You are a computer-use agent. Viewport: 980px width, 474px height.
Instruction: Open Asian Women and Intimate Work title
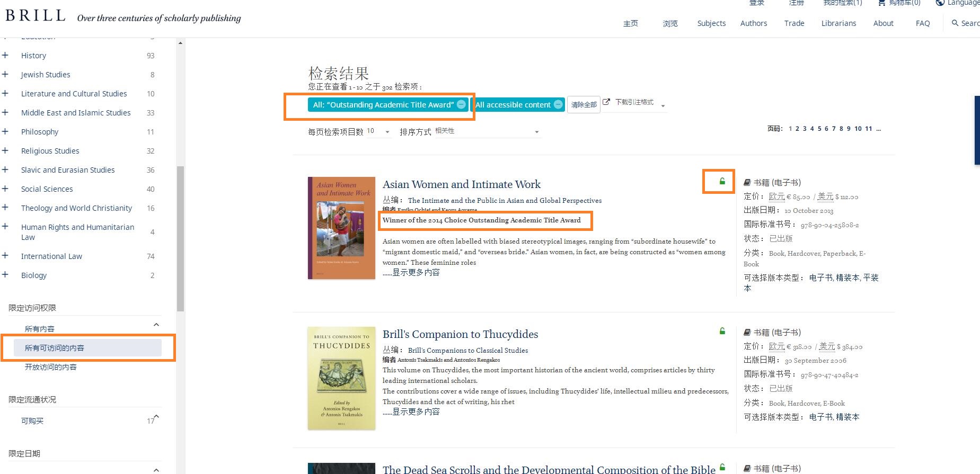coord(462,184)
